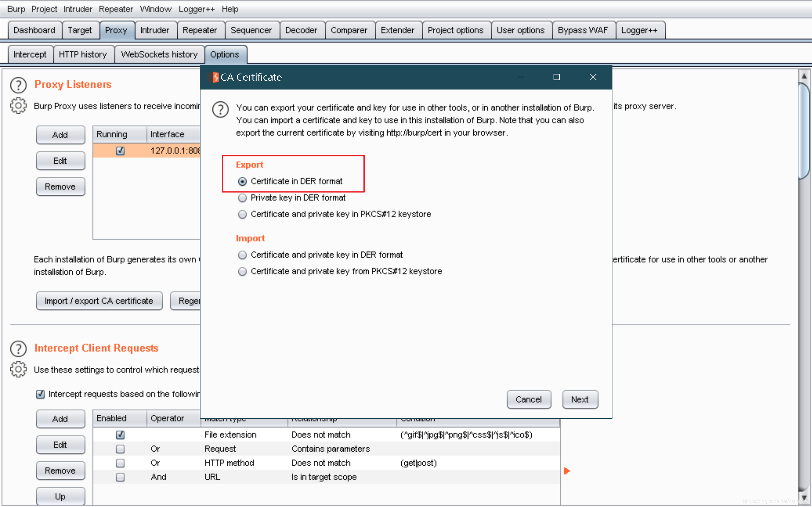The height and width of the screenshot is (507, 812).
Task: Click Import / export CA certificate button
Action: click(x=99, y=301)
